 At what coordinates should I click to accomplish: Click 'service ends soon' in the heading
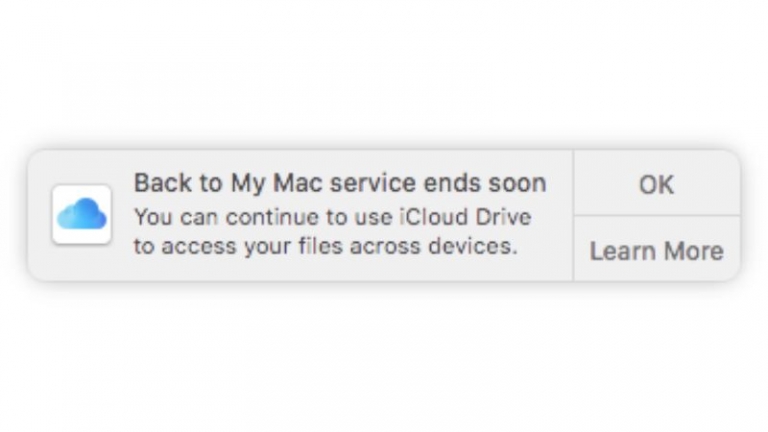(438, 183)
